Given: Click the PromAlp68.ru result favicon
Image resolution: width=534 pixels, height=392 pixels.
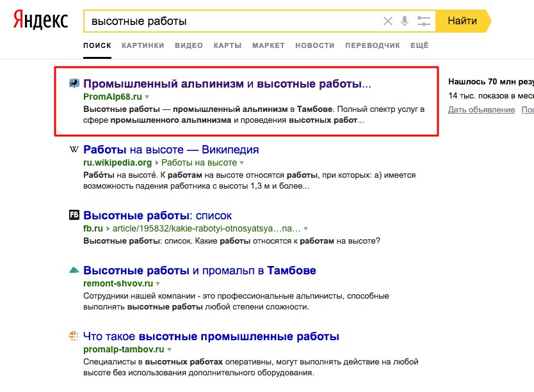Looking at the screenshot, I should click(x=74, y=82).
